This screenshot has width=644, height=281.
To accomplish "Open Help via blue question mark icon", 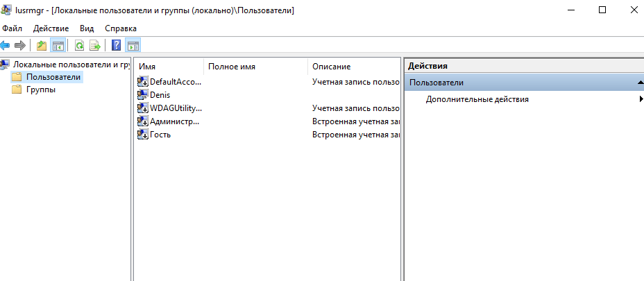I will pos(116,46).
